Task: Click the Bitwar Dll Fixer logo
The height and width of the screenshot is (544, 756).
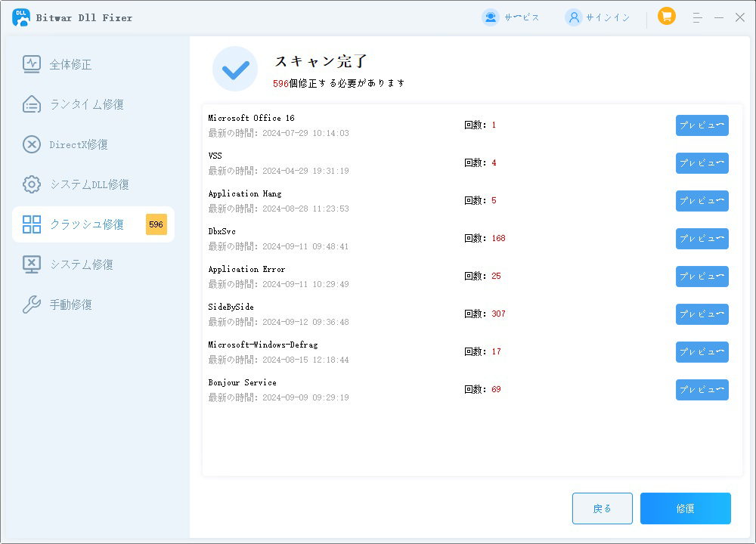Action: click(x=21, y=17)
